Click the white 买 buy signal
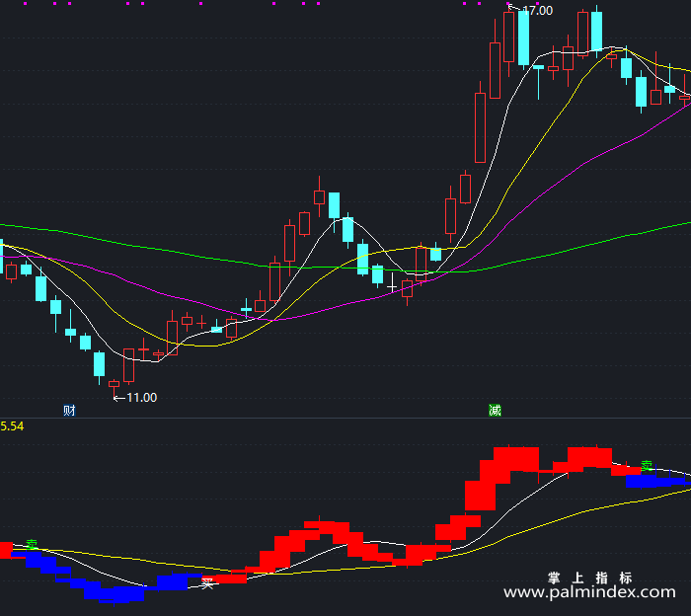The height and width of the screenshot is (616, 691). [x=207, y=583]
